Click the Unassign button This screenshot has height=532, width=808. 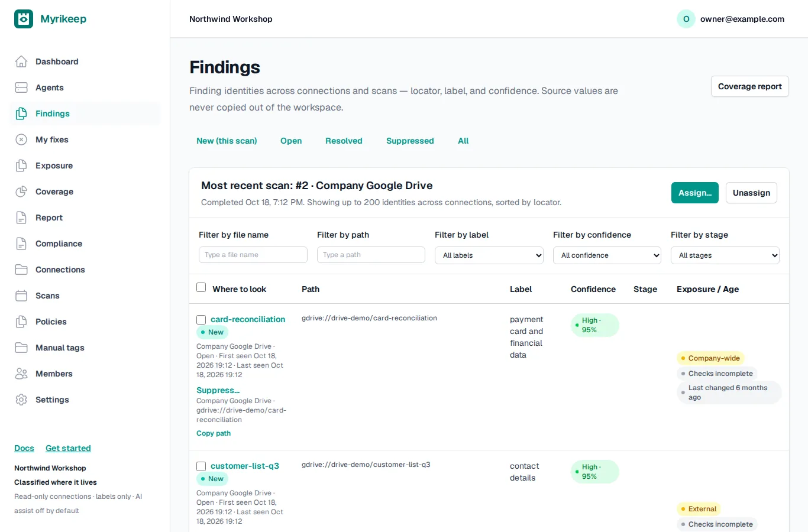click(x=751, y=193)
